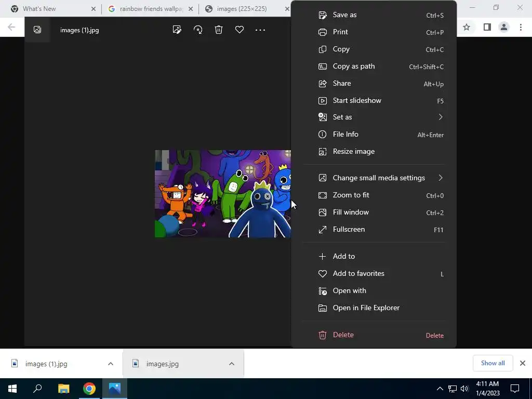Open Windows Start menu
Image resolution: width=532 pixels, height=399 pixels.
point(12,389)
